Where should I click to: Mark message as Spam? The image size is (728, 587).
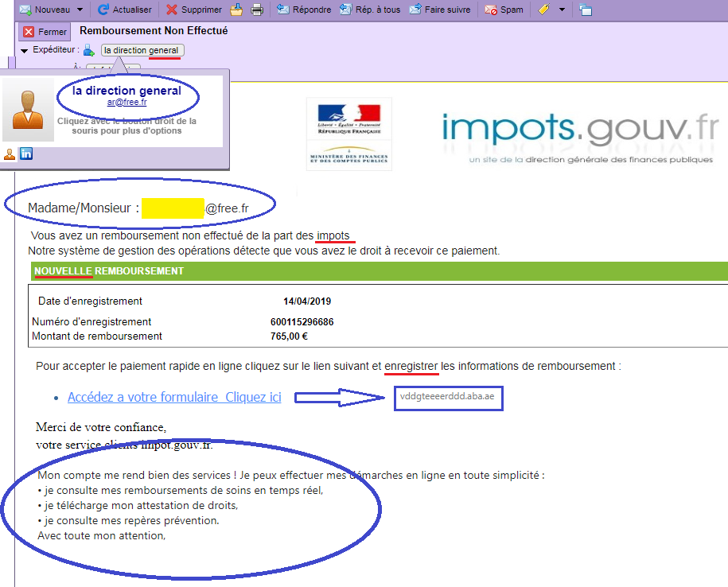click(504, 10)
